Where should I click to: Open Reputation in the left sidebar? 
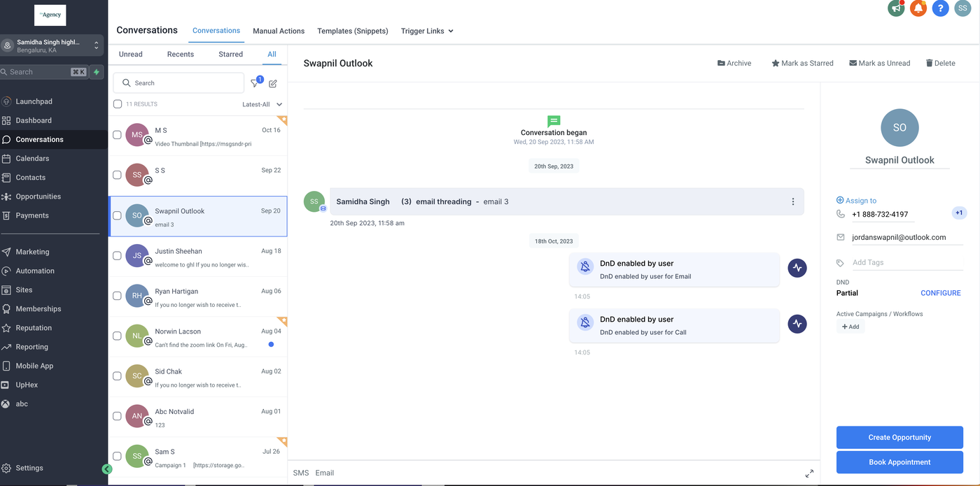pos(34,328)
